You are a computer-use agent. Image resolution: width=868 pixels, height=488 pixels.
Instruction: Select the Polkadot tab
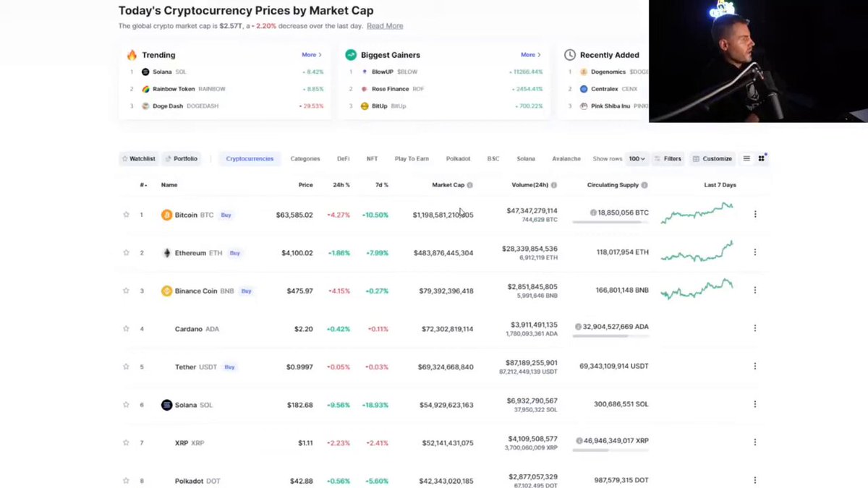tap(458, 158)
